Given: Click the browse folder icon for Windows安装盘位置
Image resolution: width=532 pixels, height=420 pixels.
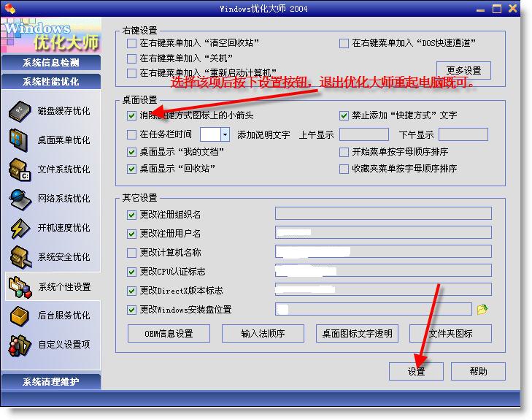Looking at the screenshot, I should (x=482, y=309).
